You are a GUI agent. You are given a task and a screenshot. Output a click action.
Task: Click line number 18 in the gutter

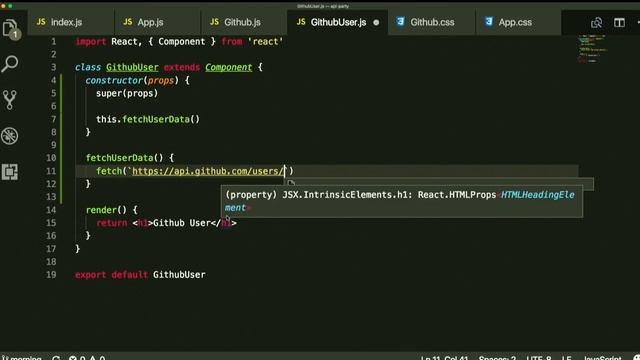51,262
